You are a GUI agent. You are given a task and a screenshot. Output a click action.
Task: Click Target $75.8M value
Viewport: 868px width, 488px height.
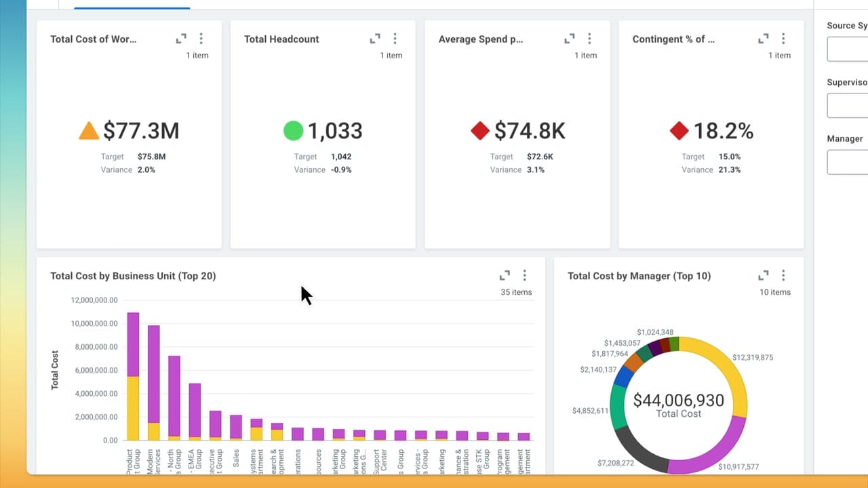pos(151,157)
